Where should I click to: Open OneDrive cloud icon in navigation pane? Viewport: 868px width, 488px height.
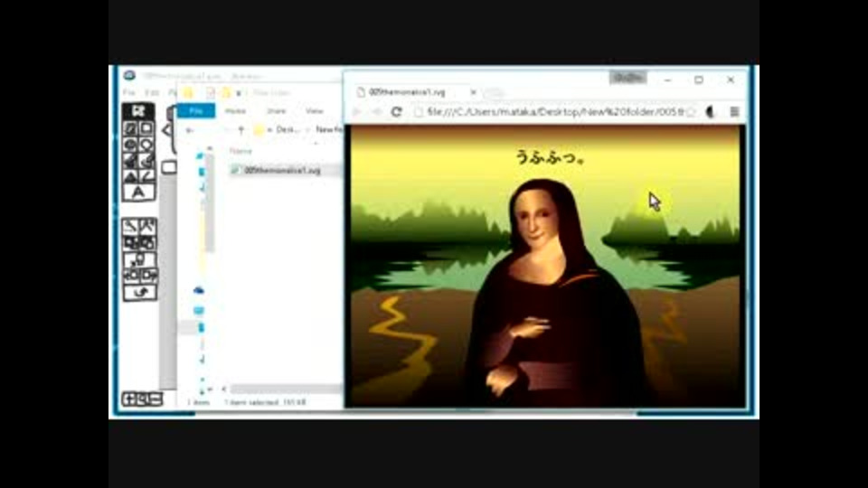tap(199, 290)
